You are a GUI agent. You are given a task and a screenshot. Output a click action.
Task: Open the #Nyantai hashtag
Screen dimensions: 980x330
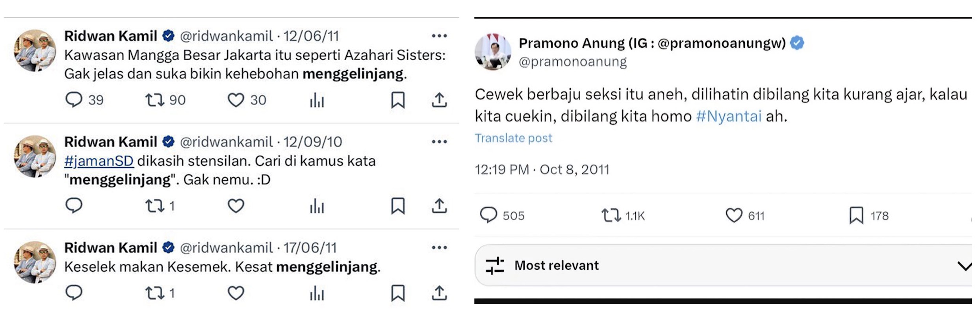click(x=729, y=117)
